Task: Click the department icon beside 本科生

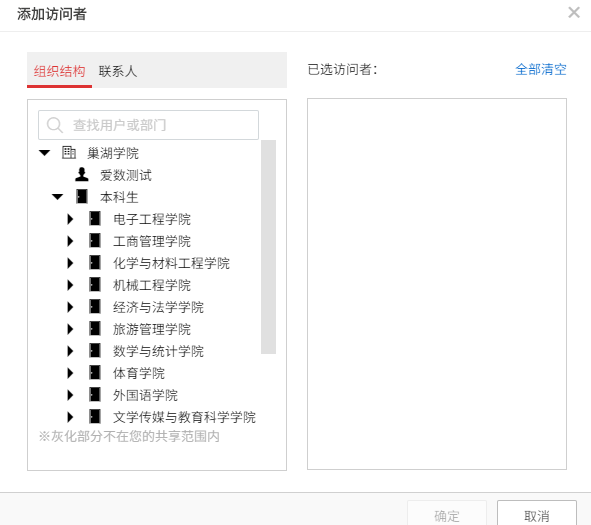Action: click(x=82, y=196)
